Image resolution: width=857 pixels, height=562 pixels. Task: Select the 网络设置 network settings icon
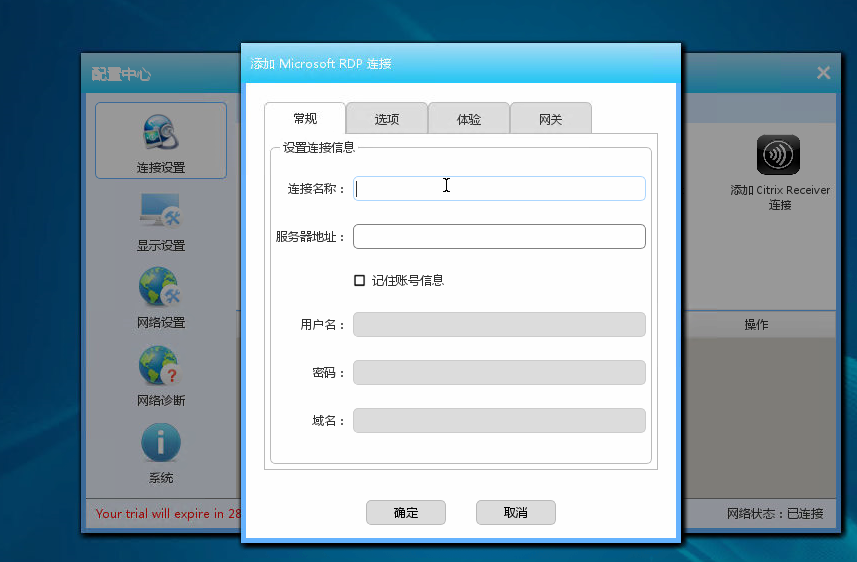coord(160,295)
